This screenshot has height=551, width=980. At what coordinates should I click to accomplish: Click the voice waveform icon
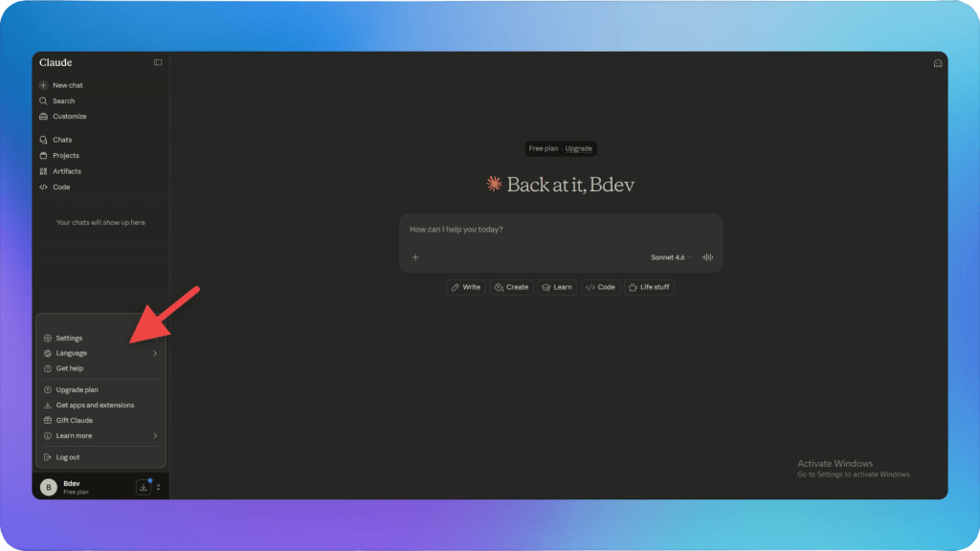pyautogui.click(x=707, y=257)
